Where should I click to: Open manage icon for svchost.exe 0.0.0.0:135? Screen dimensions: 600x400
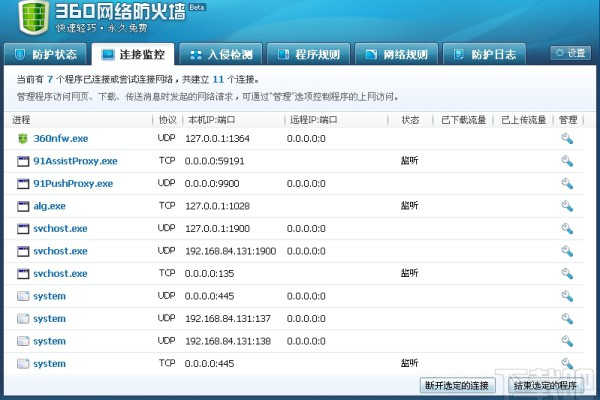pos(567,274)
